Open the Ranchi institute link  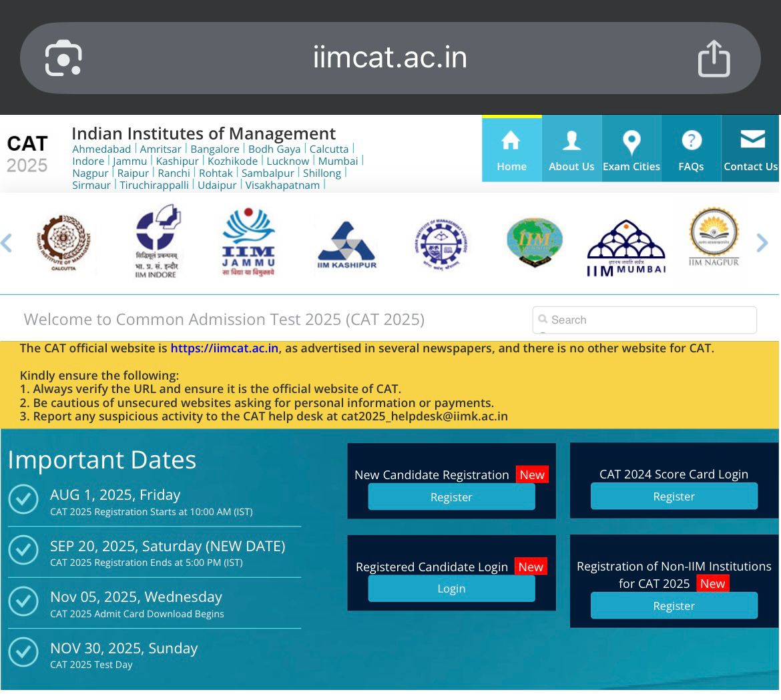[x=174, y=173]
